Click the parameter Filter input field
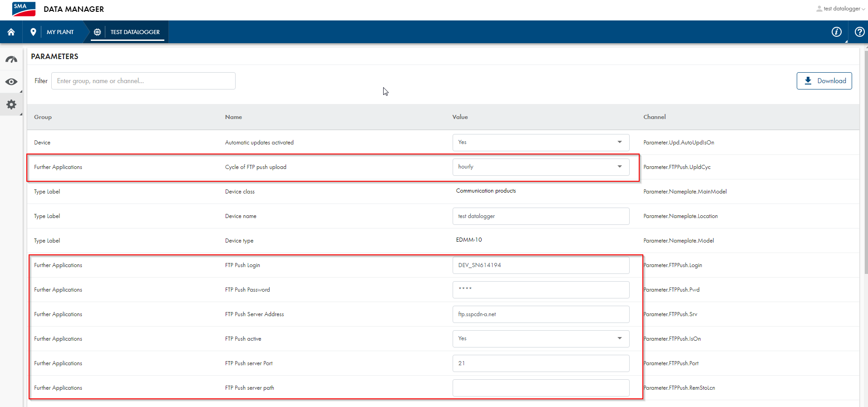The width and height of the screenshot is (868, 407). pyautogui.click(x=143, y=81)
